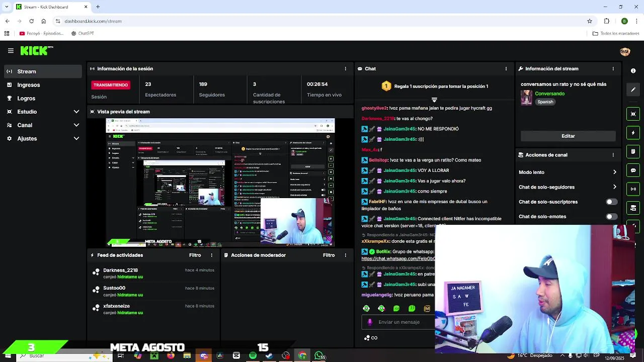Open Modo lento options arrow
Viewport: 644px width, 362px height.
pos(614,172)
